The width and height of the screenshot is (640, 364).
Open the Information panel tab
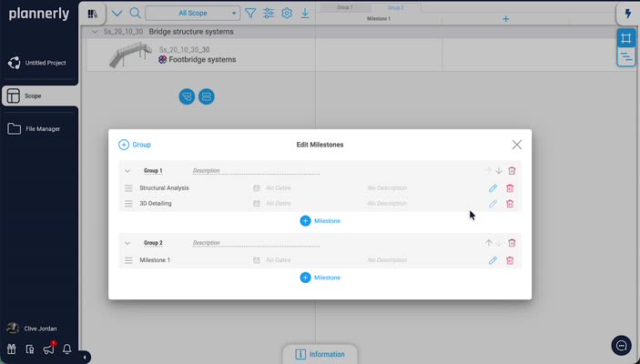click(320, 354)
